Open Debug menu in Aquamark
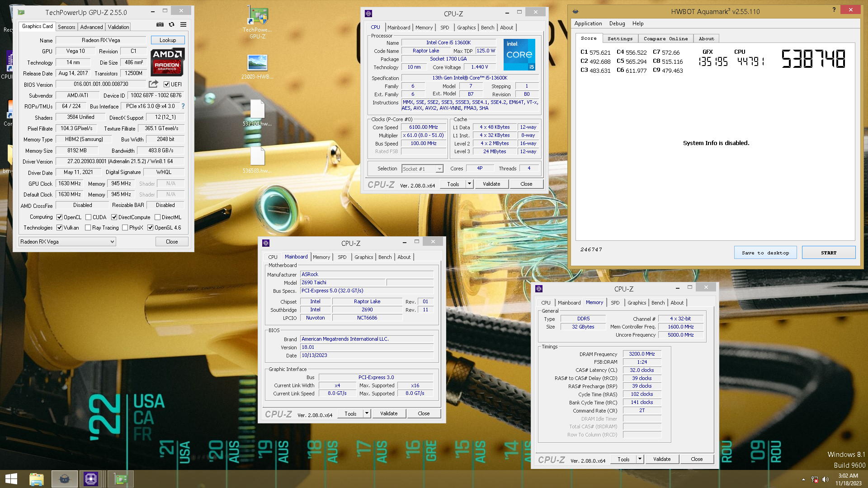 pos(617,23)
